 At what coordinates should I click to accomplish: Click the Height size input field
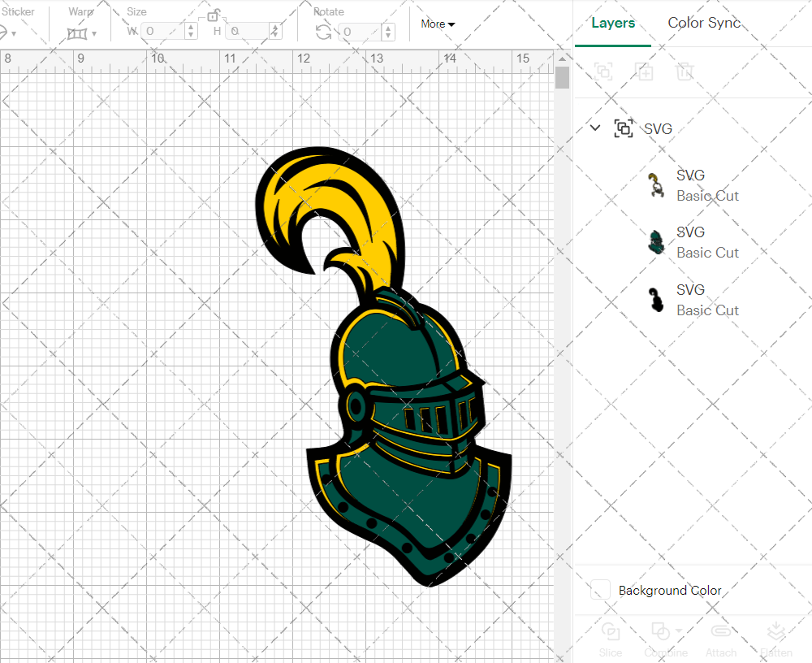(248, 31)
